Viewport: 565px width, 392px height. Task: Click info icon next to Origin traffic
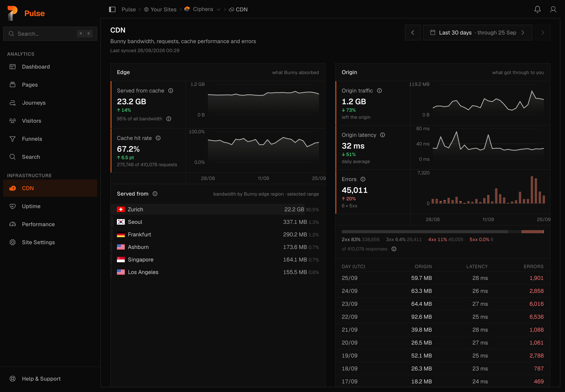pyautogui.click(x=379, y=91)
